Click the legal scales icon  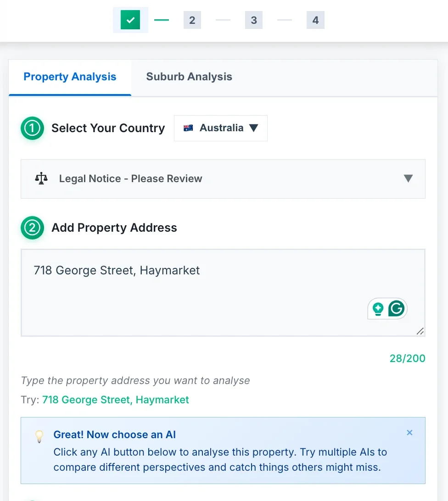pyautogui.click(x=41, y=178)
